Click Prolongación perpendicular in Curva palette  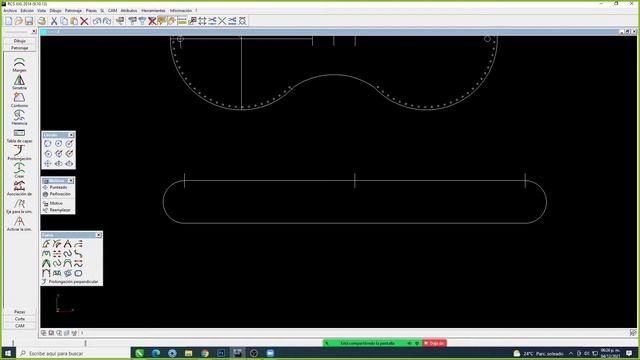pyautogui.click(x=70, y=282)
